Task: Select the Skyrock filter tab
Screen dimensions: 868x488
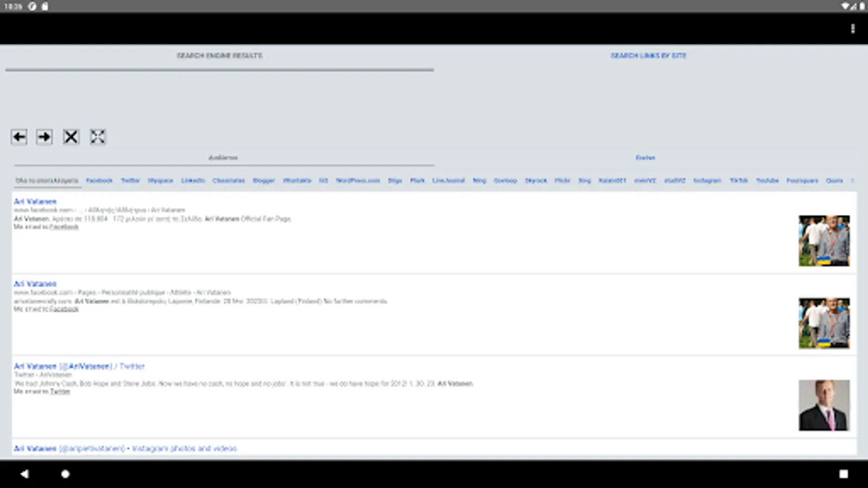Action: pos(536,181)
